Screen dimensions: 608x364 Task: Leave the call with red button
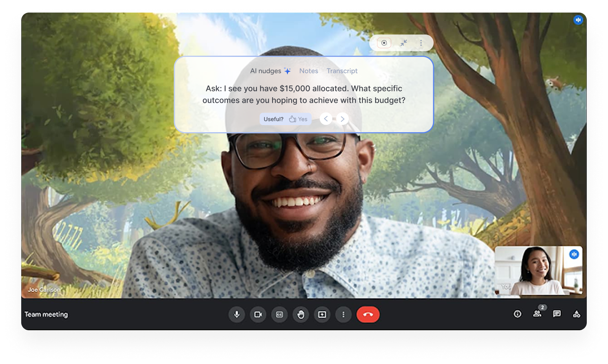368,315
